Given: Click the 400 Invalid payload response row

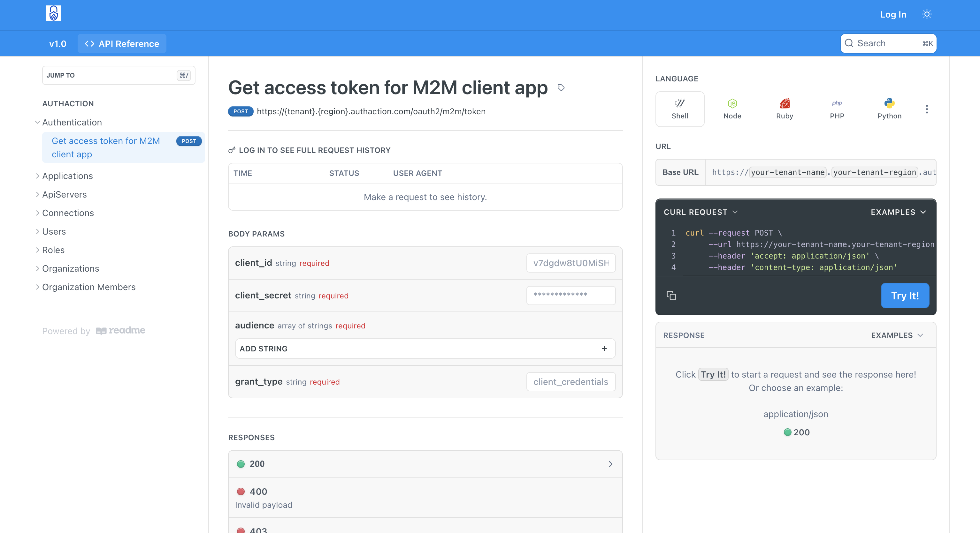Looking at the screenshot, I should [x=425, y=498].
